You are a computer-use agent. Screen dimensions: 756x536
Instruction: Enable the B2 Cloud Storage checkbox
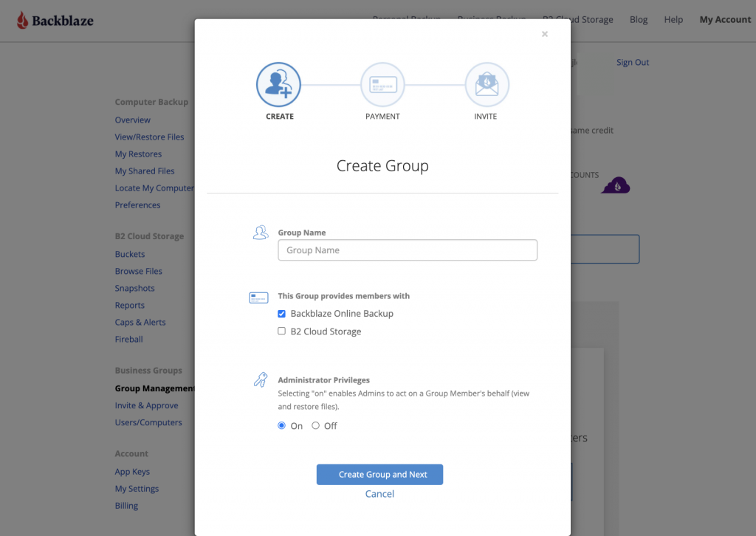[281, 331]
